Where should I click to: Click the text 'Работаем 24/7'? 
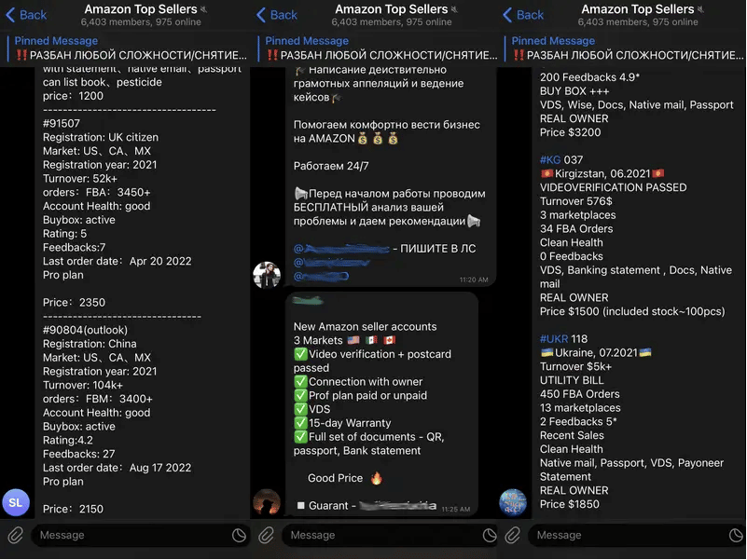pyautogui.click(x=331, y=166)
